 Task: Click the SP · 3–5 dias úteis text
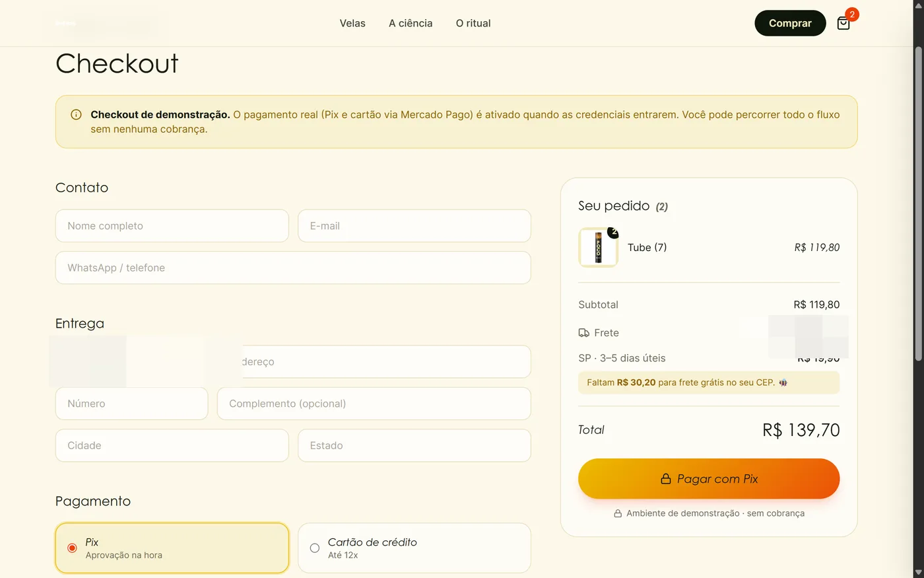pyautogui.click(x=622, y=358)
